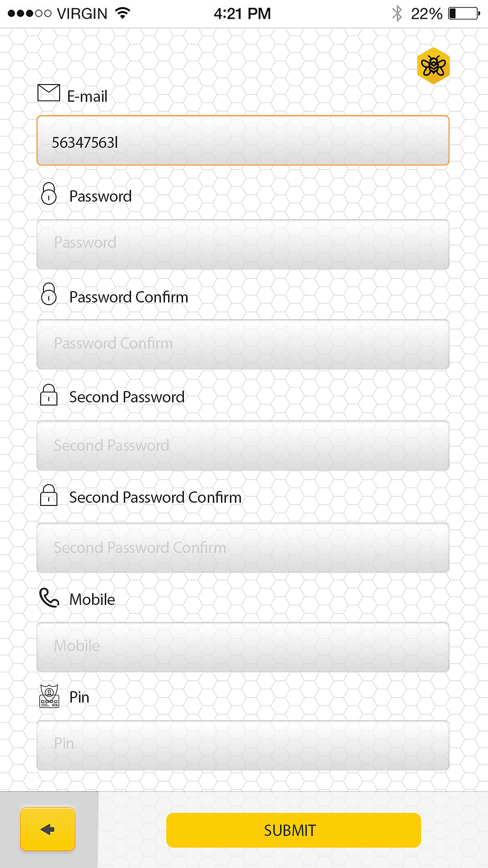This screenshot has height=868, width=488.
Task: Focus the Second Password Confirm field
Action: [243, 547]
